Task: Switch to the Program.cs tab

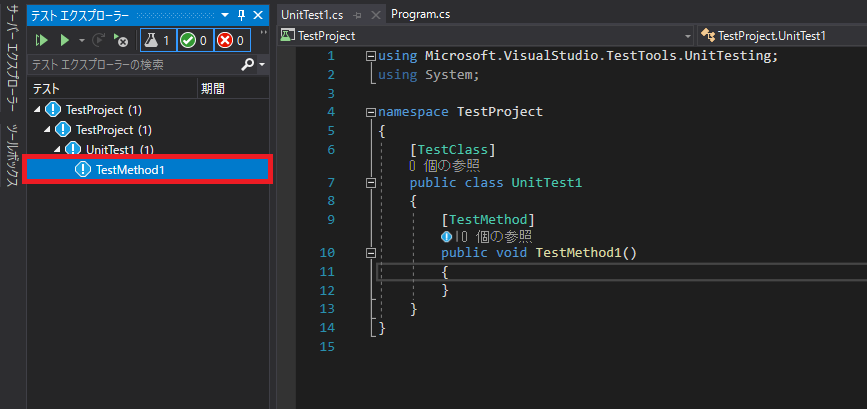Action: (420, 14)
